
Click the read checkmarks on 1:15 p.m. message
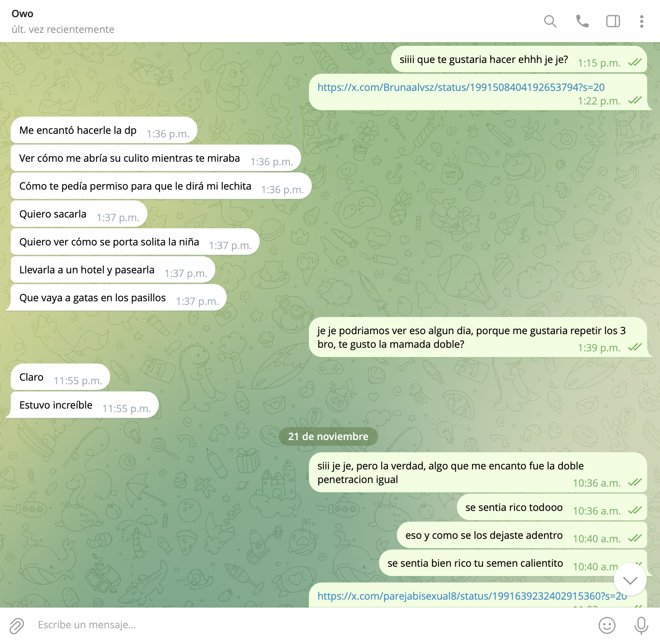coord(635,63)
